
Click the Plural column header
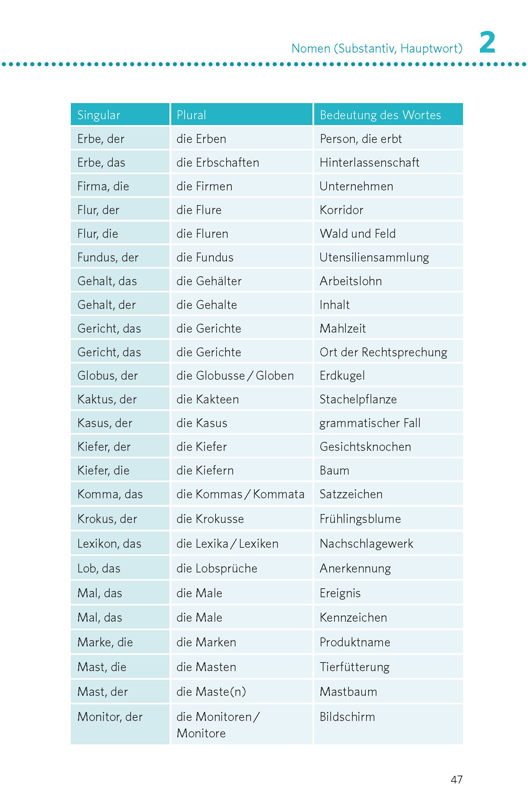coord(191,115)
